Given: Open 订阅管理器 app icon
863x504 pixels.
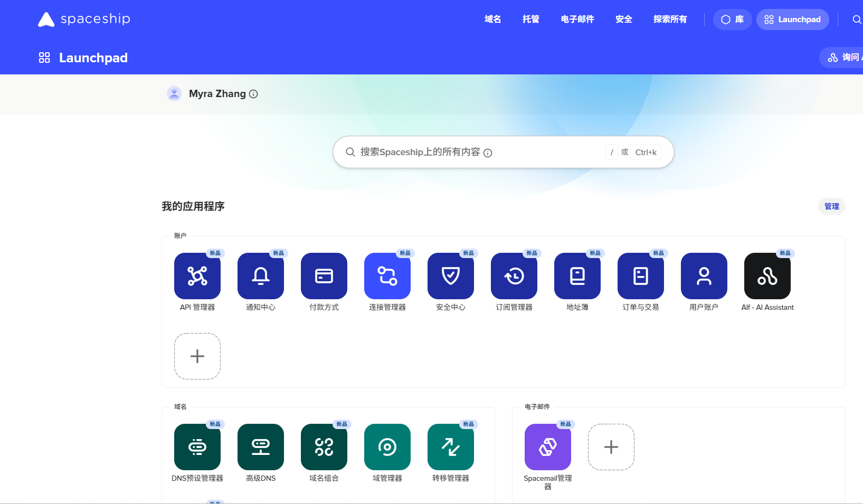Looking at the screenshot, I should tap(514, 276).
